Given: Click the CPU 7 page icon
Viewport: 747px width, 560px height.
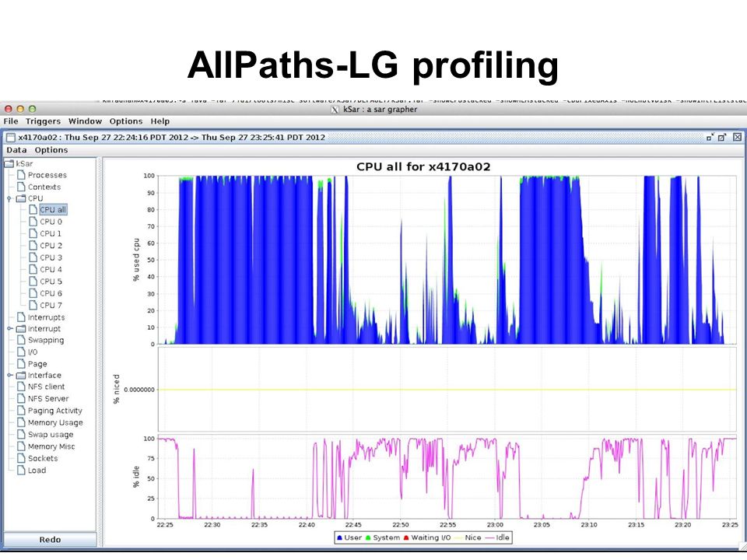Looking at the screenshot, I should (33, 305).
